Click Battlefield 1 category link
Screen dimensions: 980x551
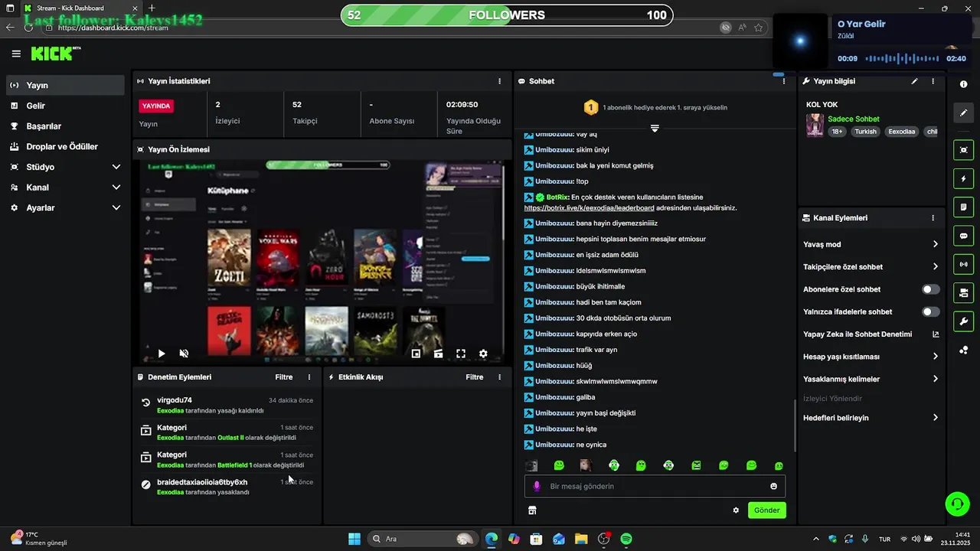[234, 465]
